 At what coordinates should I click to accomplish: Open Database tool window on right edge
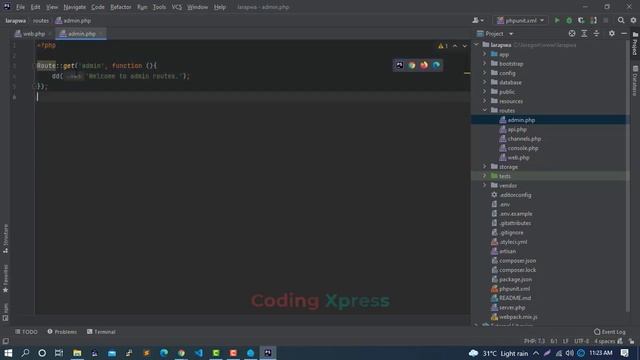[635, 80]
